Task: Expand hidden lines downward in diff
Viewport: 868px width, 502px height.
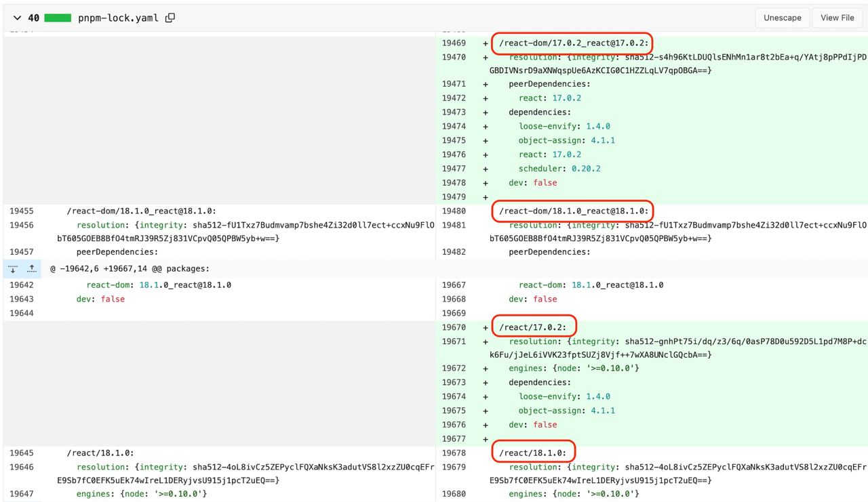Action: click(x=14, y=268)
